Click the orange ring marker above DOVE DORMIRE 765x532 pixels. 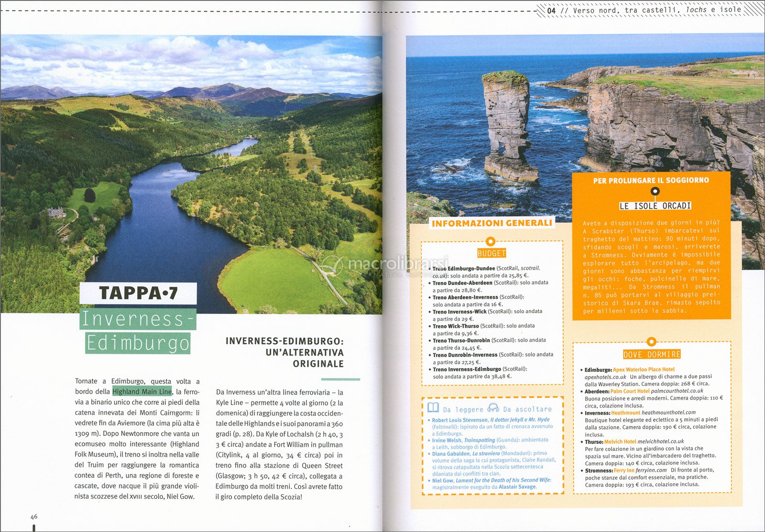(651, 342)
